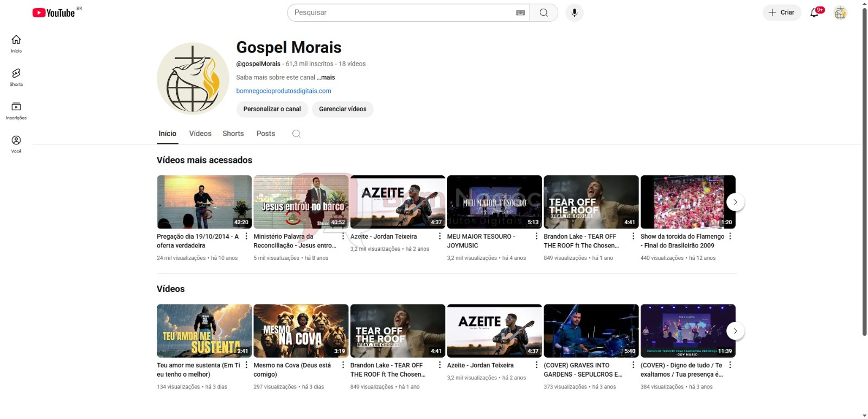The image size is (868, 419).
Task: Show next videos in Vídeos mais acessados carousel
Action: point(735,202)
